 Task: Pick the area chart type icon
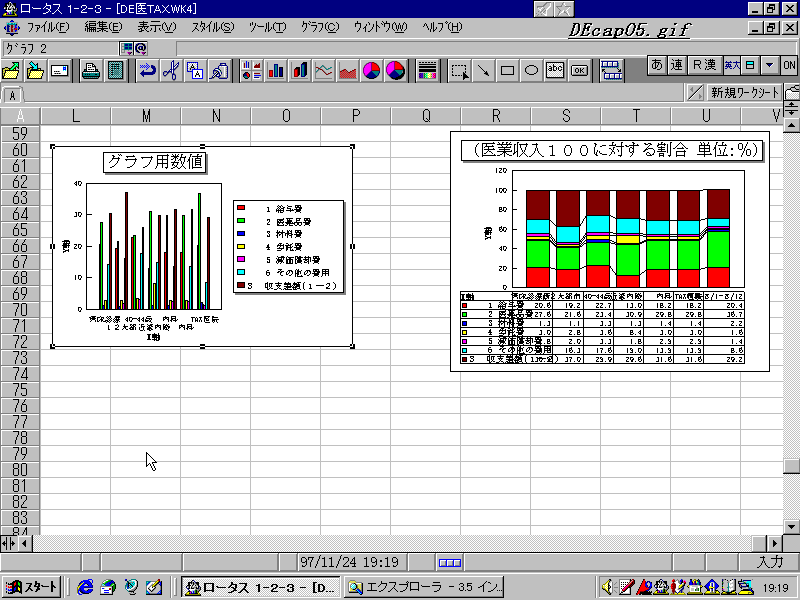[x=348, y=71]
